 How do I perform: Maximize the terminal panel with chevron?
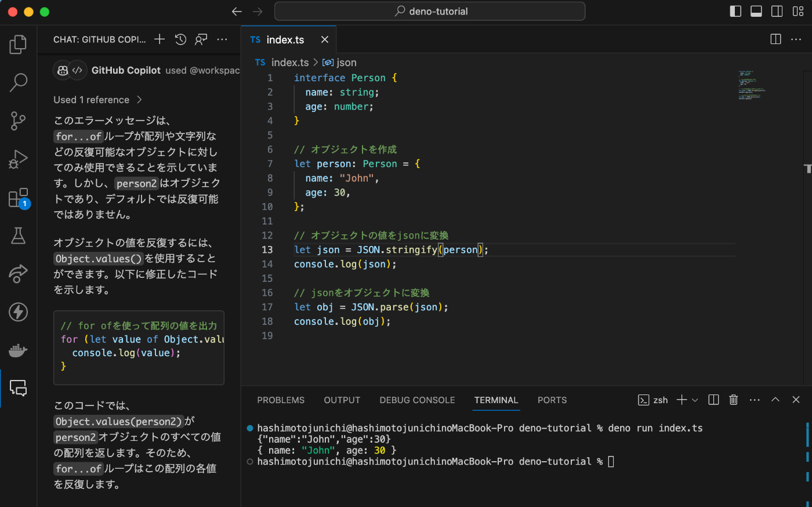pyautogui.click(x=775, y=400)
